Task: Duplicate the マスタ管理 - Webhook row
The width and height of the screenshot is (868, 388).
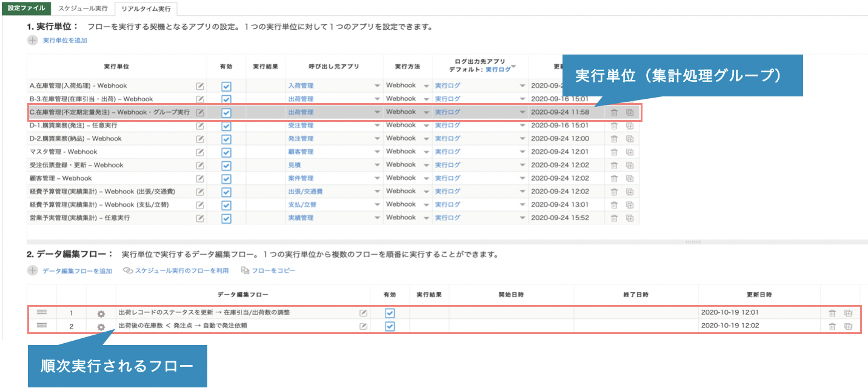Action: (x=629, y=152)
